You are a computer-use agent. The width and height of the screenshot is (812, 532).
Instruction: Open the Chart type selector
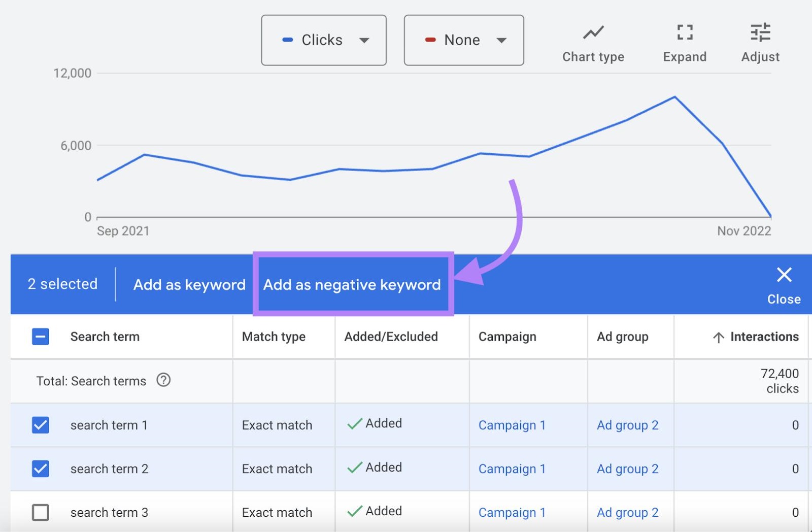[593, 44]
